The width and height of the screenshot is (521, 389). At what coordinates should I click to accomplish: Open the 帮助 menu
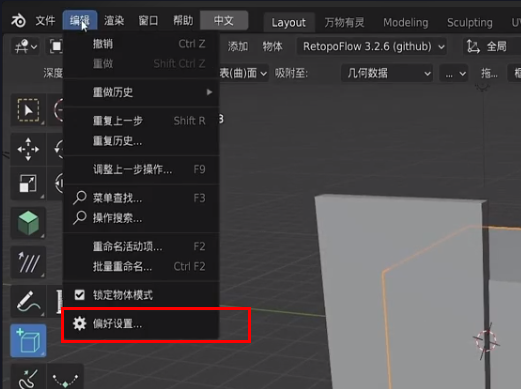[x=183, y=21]
